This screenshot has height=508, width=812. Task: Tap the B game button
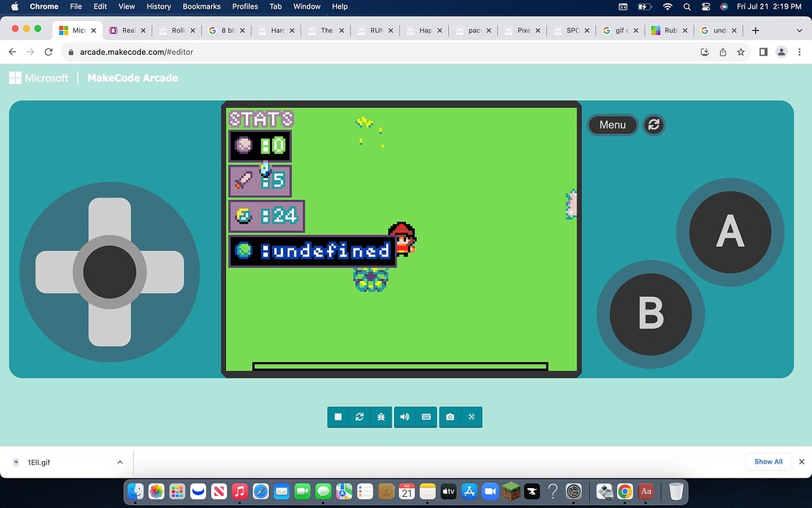(x=651, y=314)
